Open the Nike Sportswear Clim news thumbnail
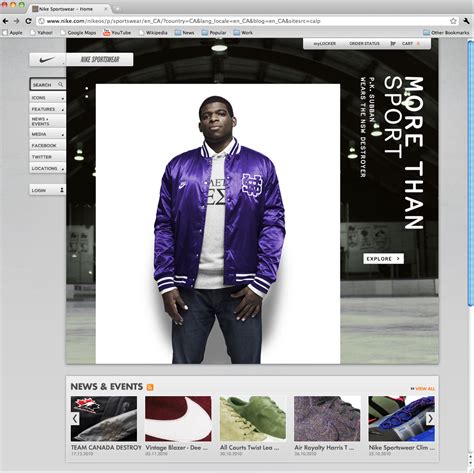Viewport: 474px width, 473px height. (402, 419)
